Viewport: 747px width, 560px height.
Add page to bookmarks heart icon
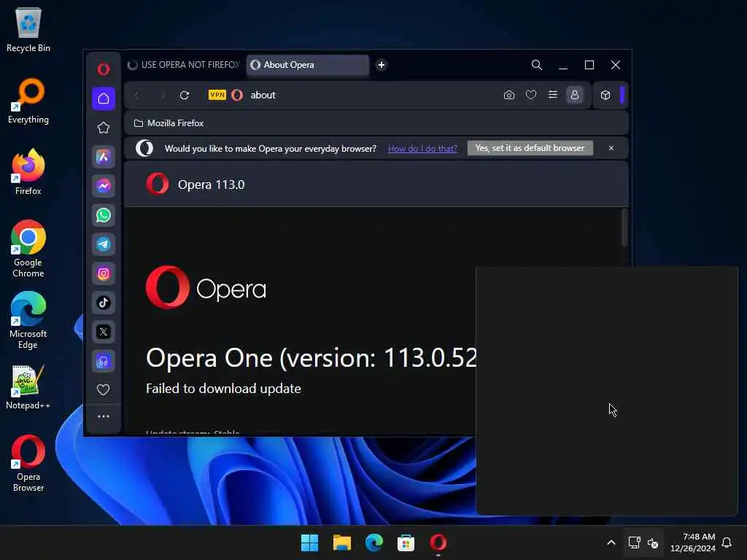(531, 95)
